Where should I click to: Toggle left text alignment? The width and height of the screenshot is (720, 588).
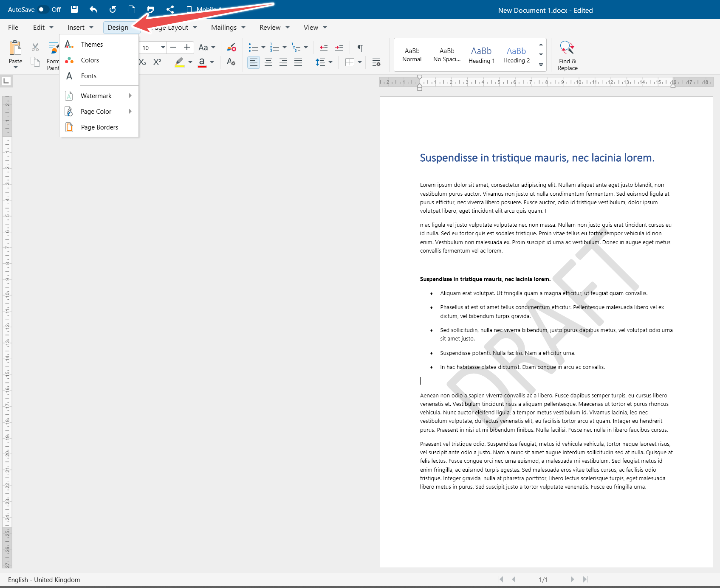tap(254, 62)
